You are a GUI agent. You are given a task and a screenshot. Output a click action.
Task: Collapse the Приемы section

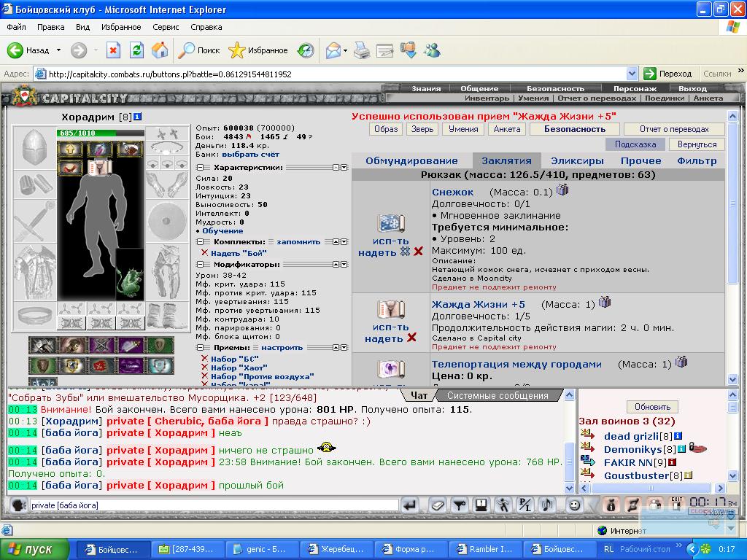[x=200, y=348]
